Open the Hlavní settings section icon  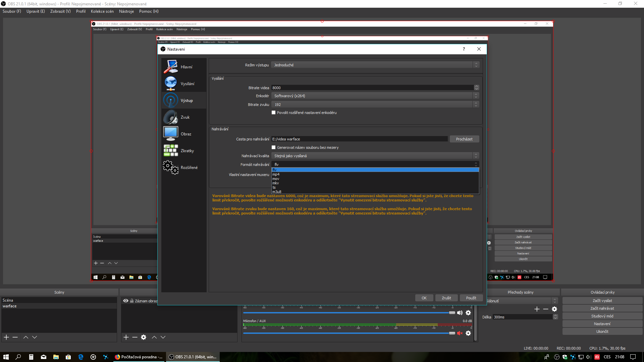click(x=171, y=67)
